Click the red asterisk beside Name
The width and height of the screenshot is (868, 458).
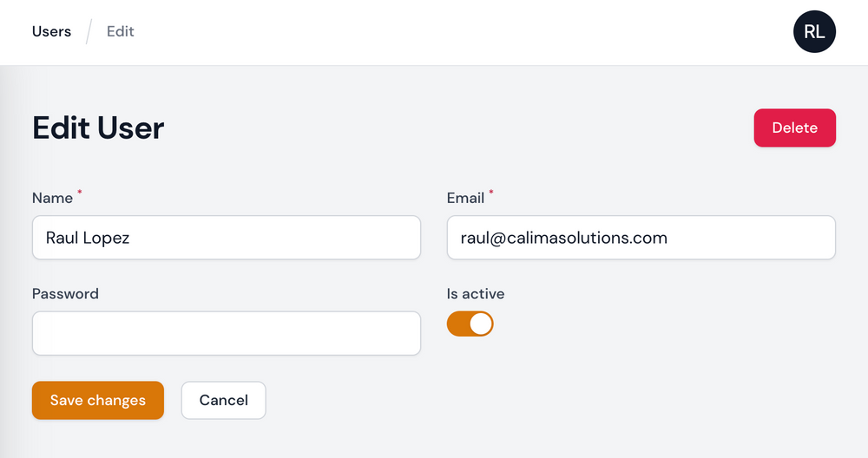pos(80,193)
